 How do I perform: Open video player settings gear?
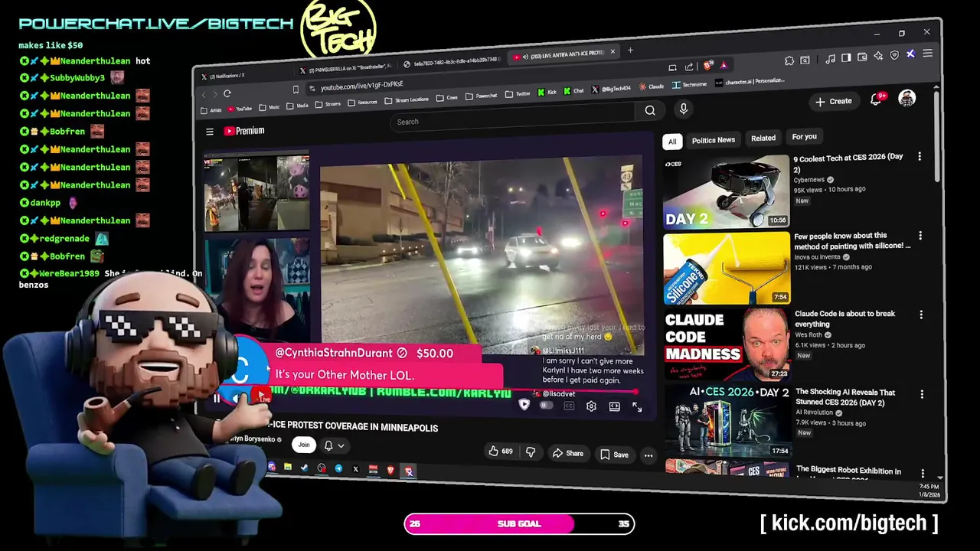[591, 406]
